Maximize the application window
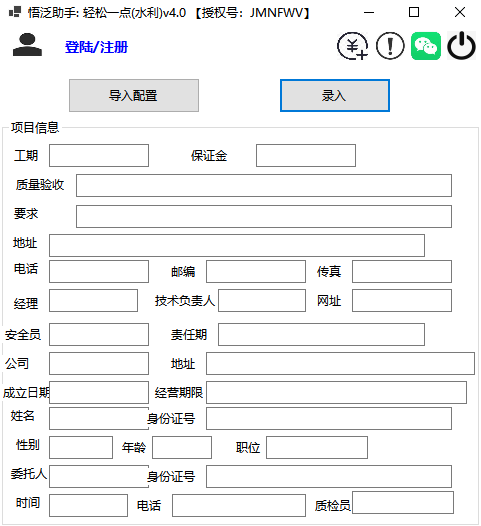The image size is (481, 526). click(x=414, y=12)
